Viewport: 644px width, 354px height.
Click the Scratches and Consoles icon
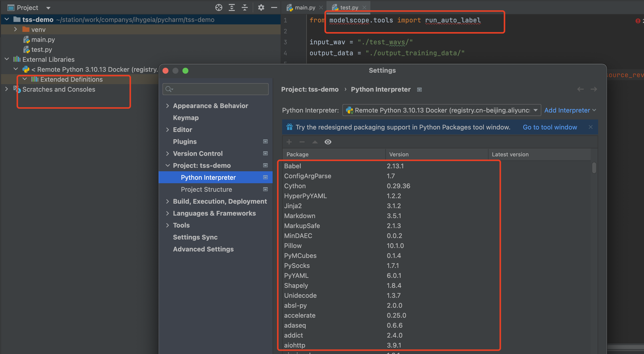17,89
